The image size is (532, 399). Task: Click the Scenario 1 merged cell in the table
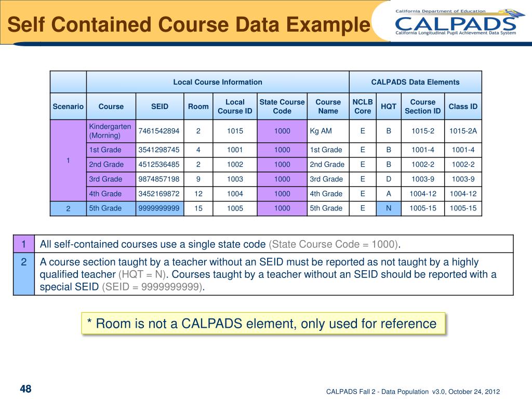tap(68, 161)
